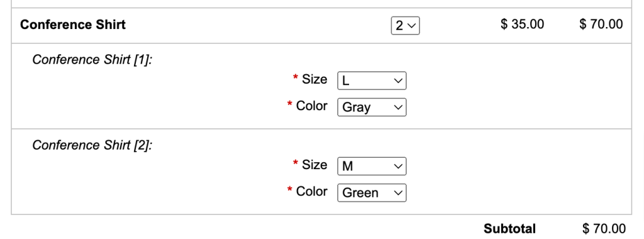Click the $ 70.00 line total in shirt row
This screenshot has height=239, width=644.
point(601,25)
